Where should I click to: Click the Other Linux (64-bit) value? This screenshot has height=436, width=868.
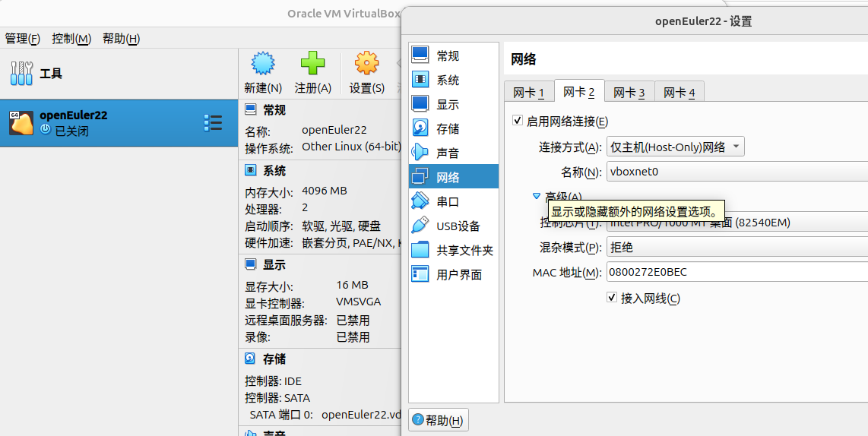click(351, 147)
